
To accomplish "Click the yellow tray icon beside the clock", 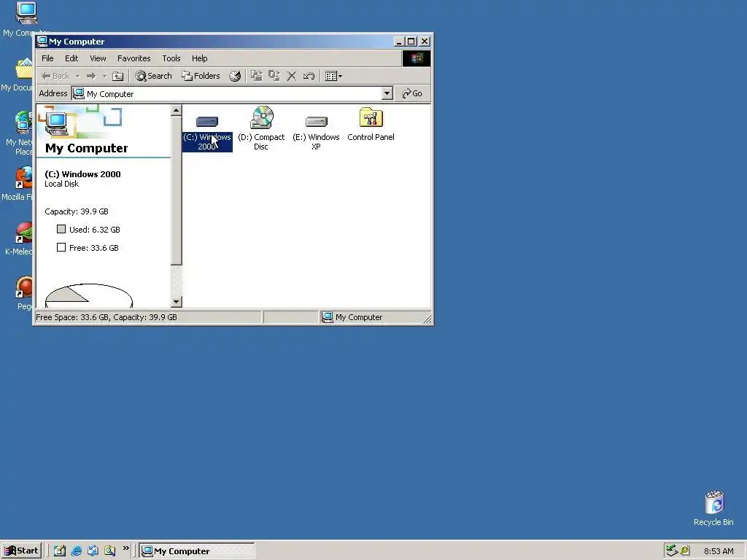I will pos(684,551).
